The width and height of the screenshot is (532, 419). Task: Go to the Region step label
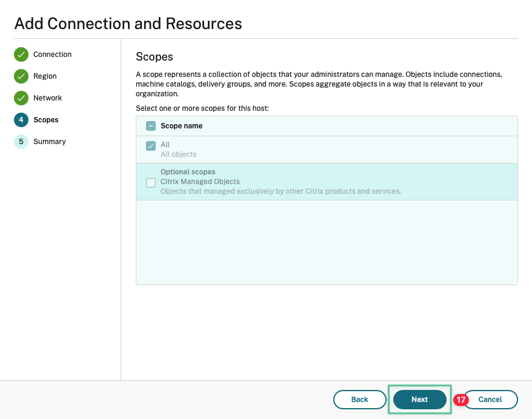pyautogui.click(x=45, y=76)
